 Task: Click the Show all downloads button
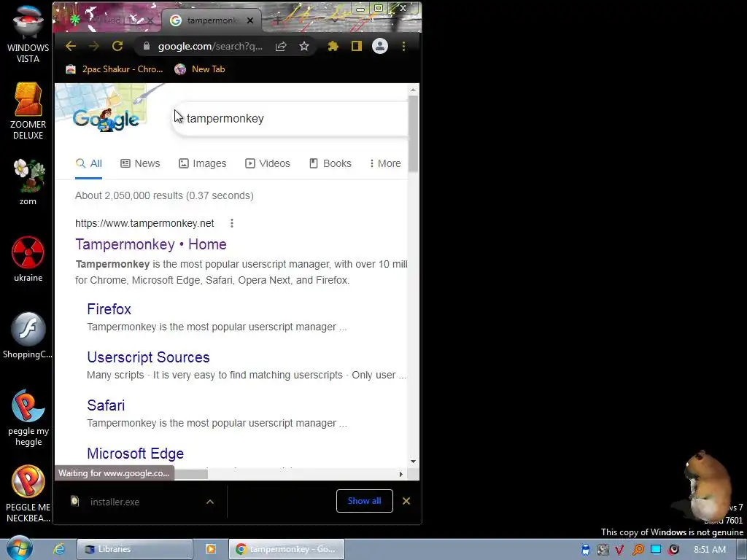pos(365,501)
